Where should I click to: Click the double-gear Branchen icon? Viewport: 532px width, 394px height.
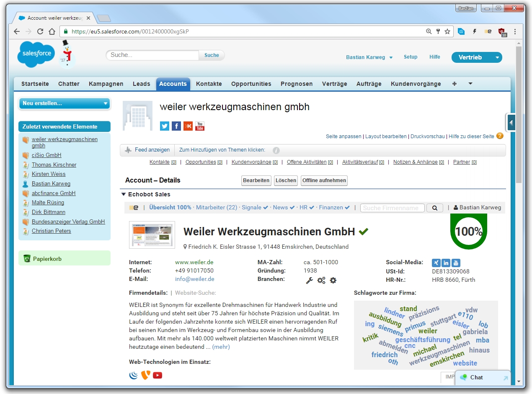click(321, 280)
